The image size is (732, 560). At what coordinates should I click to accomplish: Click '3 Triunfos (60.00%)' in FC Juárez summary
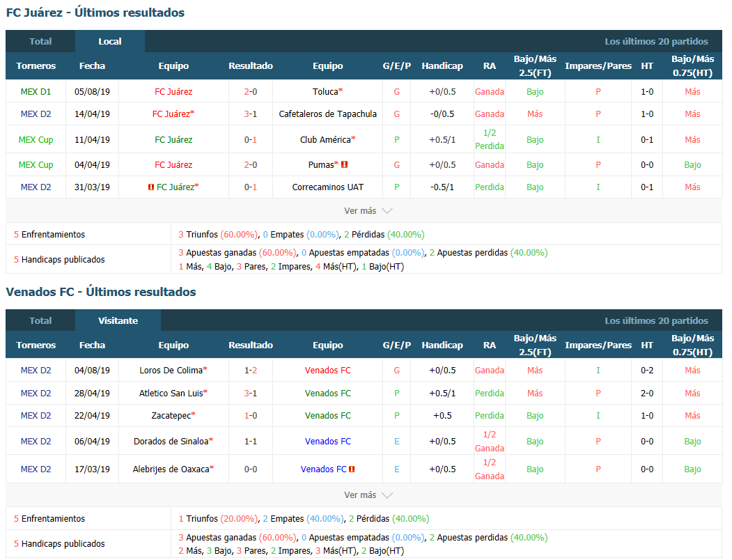point(217,235)
